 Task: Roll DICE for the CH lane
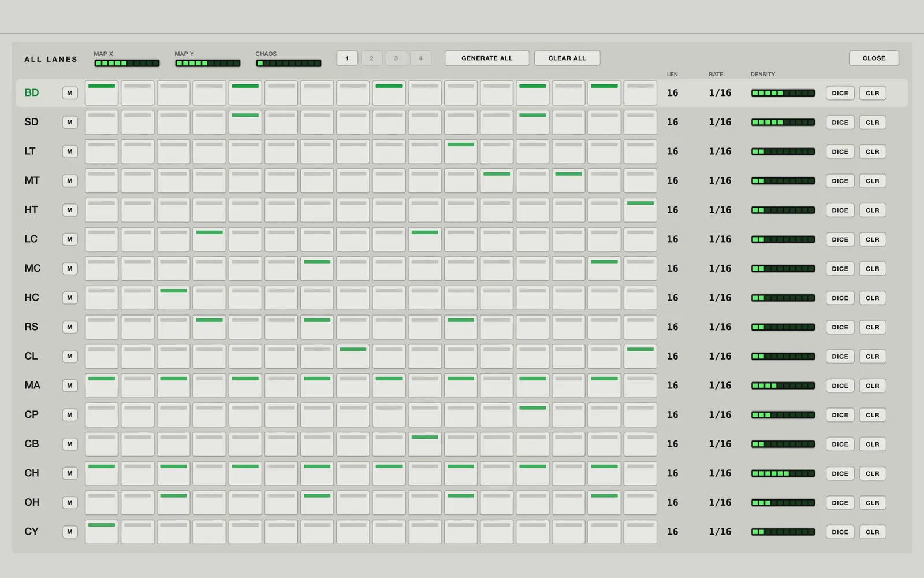click(840, 473)
